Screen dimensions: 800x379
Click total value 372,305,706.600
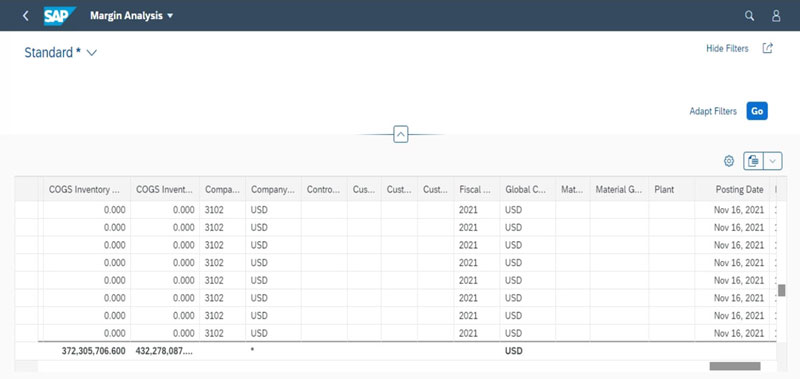pyautogui.click(x=93, y=351)
